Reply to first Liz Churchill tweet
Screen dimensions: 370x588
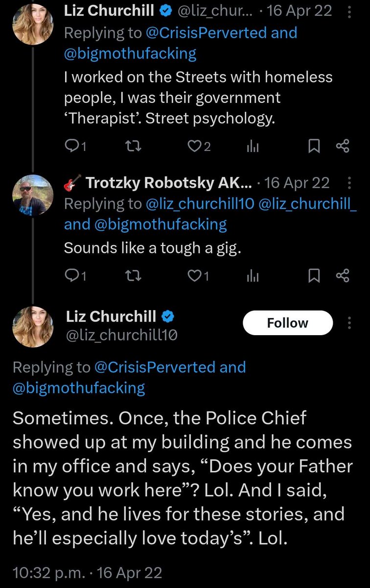click(75, 147)
